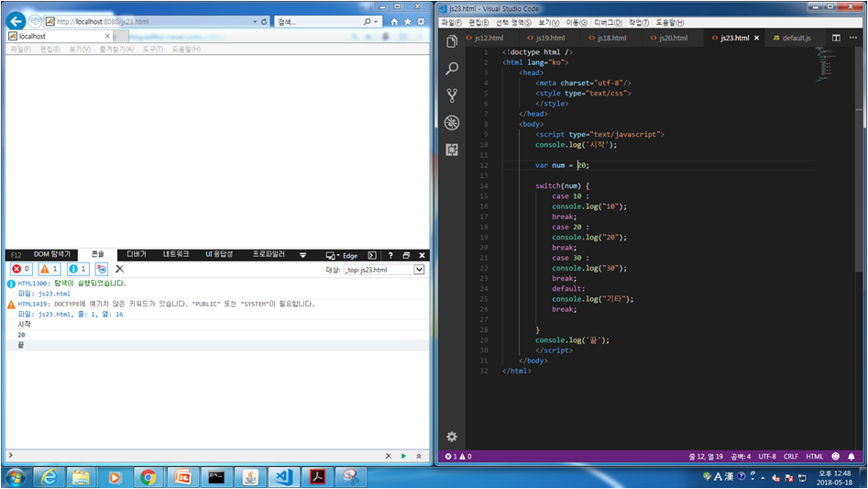The height and width of the screenshot is (489, 868).
Task: Close the js23.html editor tab
Action: (x=757, y=38)
